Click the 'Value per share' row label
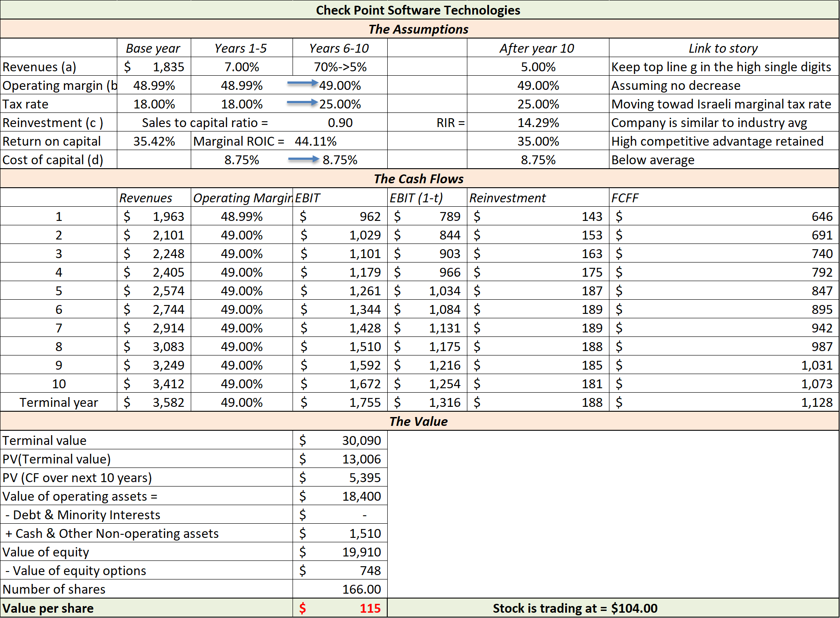The height and width of the screenshot is (618, 840). click(x=48, y=608)
